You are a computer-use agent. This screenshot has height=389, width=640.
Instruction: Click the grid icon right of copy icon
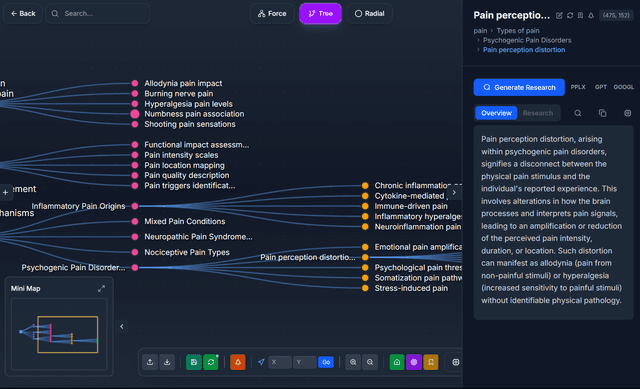[x=628, y=113]
